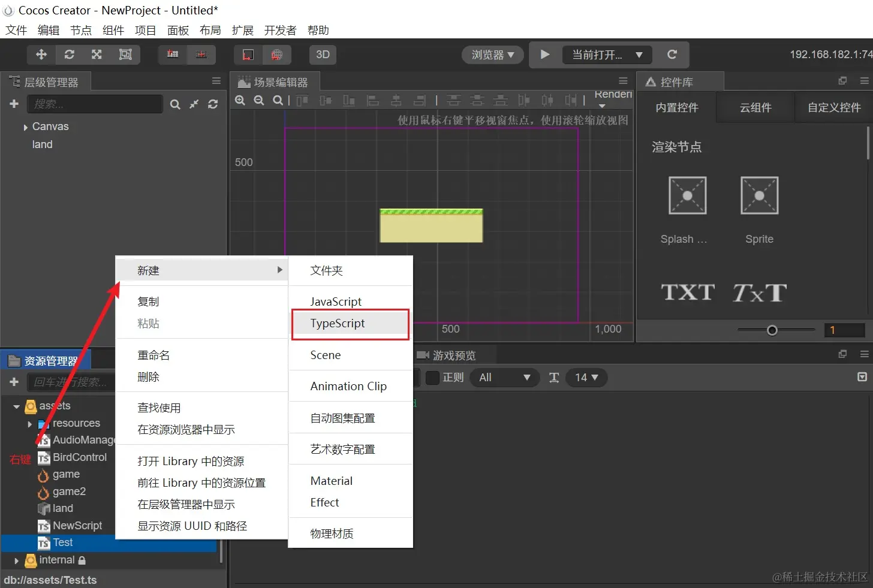The image size is (873, 588).
Task: Open the Render mode dropdown in scene editor
Action: coord(613,99)
